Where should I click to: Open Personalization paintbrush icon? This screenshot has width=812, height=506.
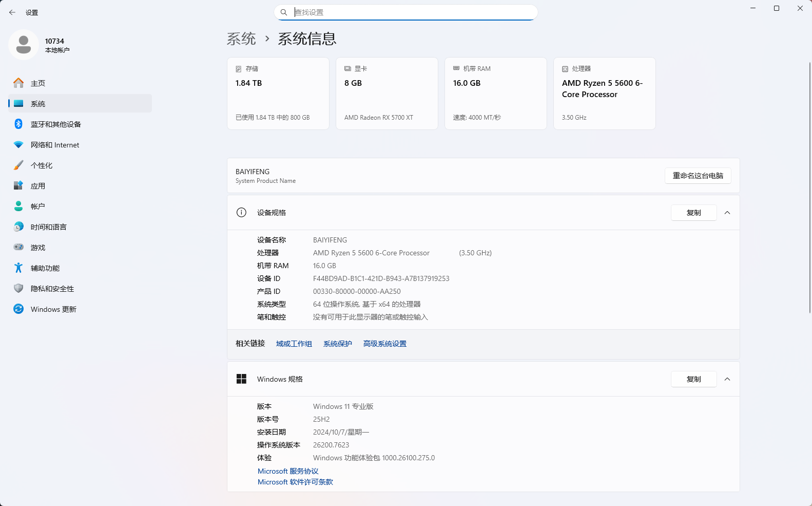(18, 165)
